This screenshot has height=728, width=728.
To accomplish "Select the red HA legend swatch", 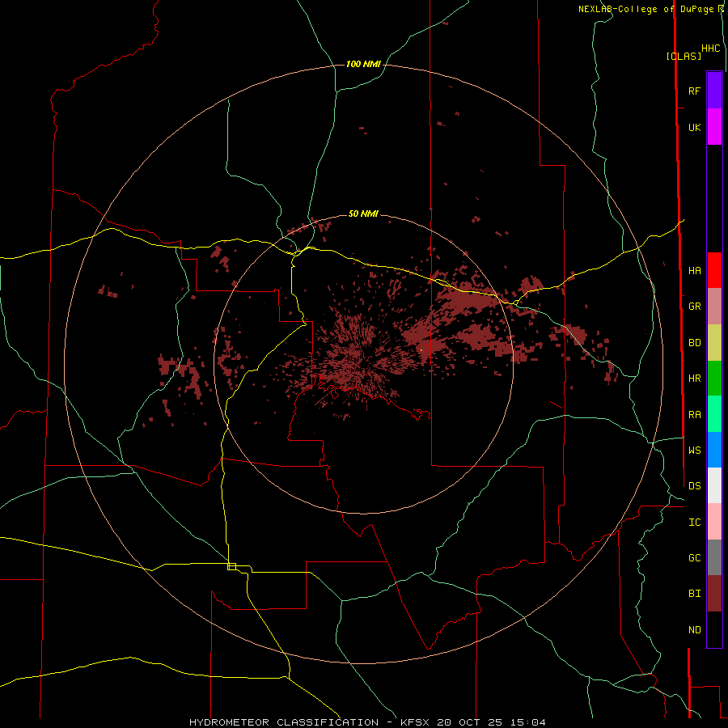I will point(714,270).
